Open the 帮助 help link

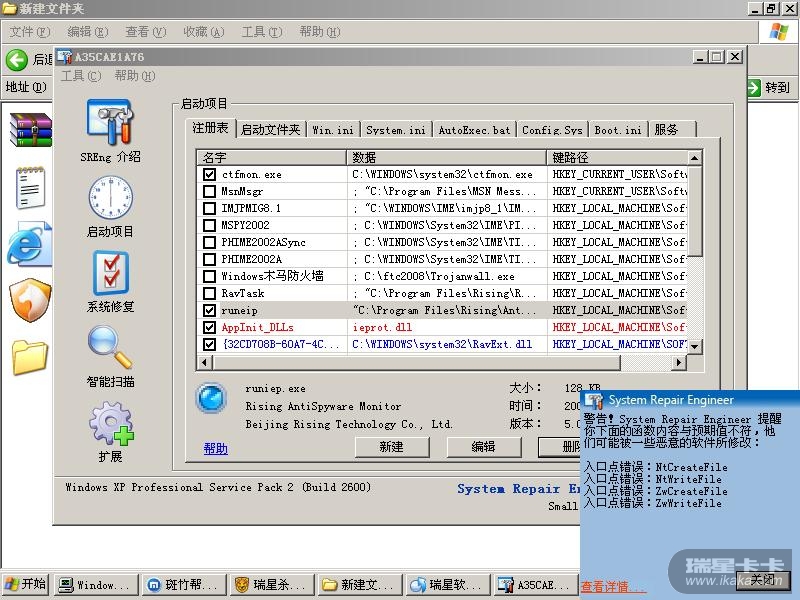tap(215, 448)
